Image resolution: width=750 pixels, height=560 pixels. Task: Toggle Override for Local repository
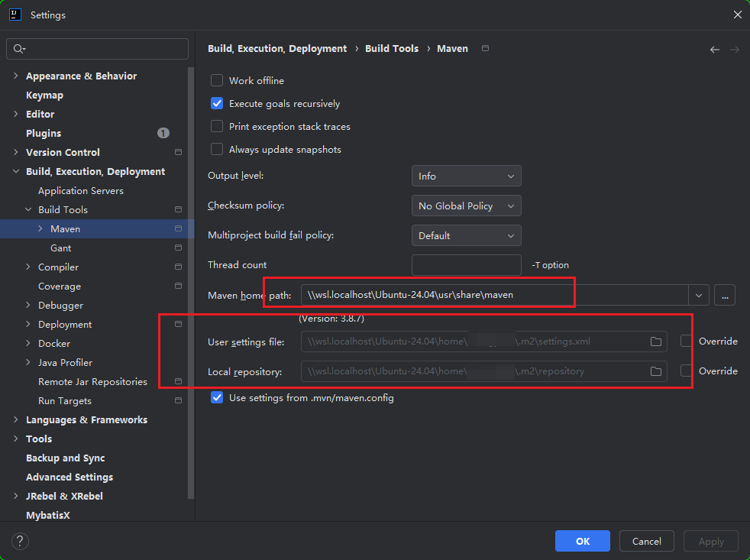coord(687,371)
